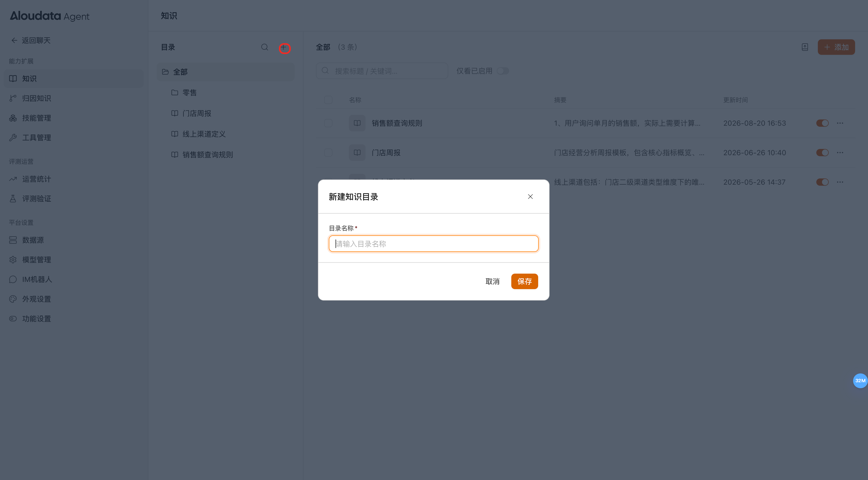Open the 知识 sidebar item
The height and width of the screenshot is (480, 868).
[73, 79]
